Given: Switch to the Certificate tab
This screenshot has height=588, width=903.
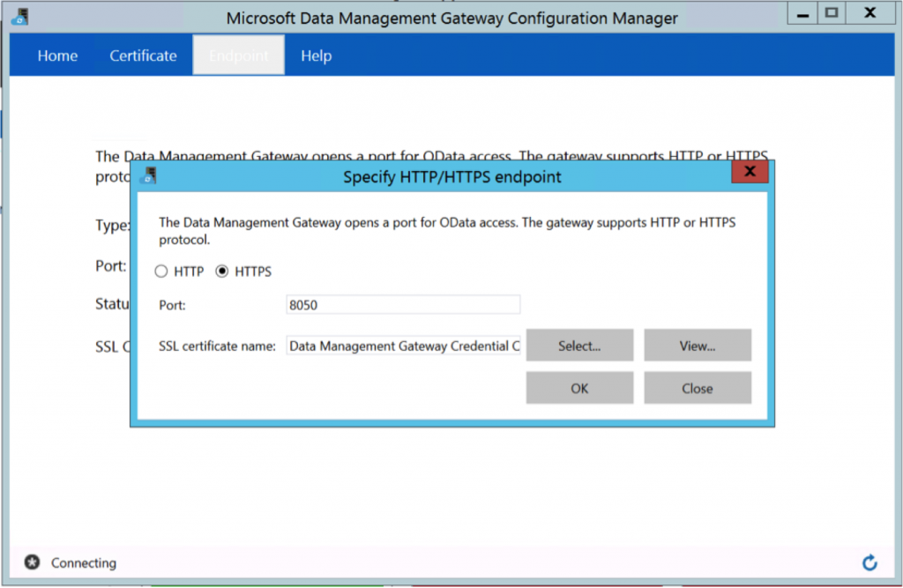Looking at the screenshot, I should click(143, 56).
